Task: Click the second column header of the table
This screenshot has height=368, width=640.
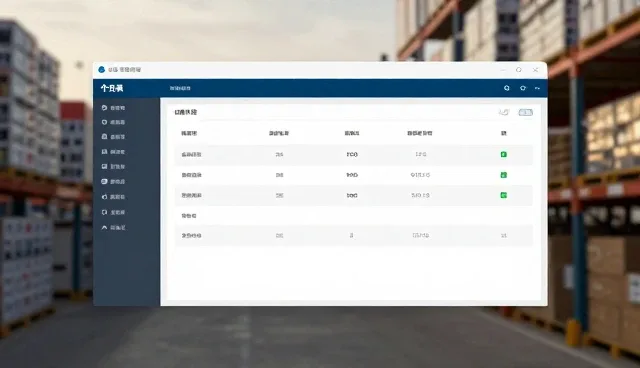Action: click(279, 133)
